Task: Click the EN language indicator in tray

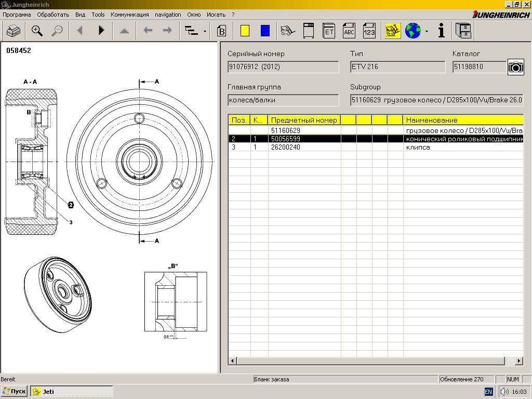Action: 488,392
